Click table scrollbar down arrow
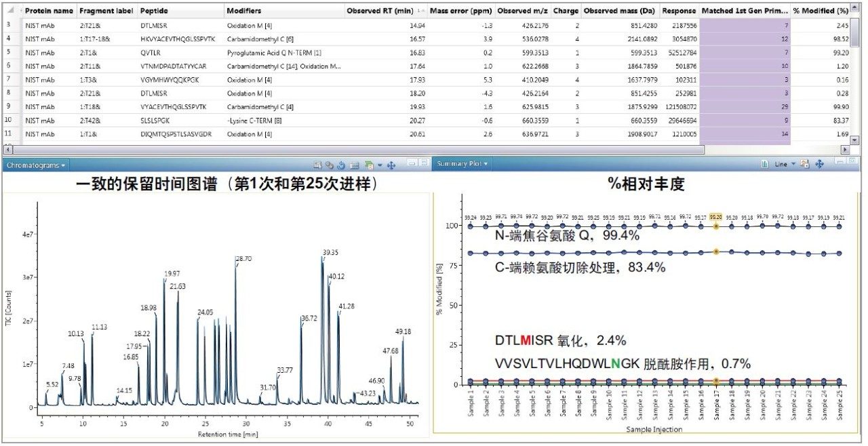The width and height of the screenshot is (868, 446). 855,140
